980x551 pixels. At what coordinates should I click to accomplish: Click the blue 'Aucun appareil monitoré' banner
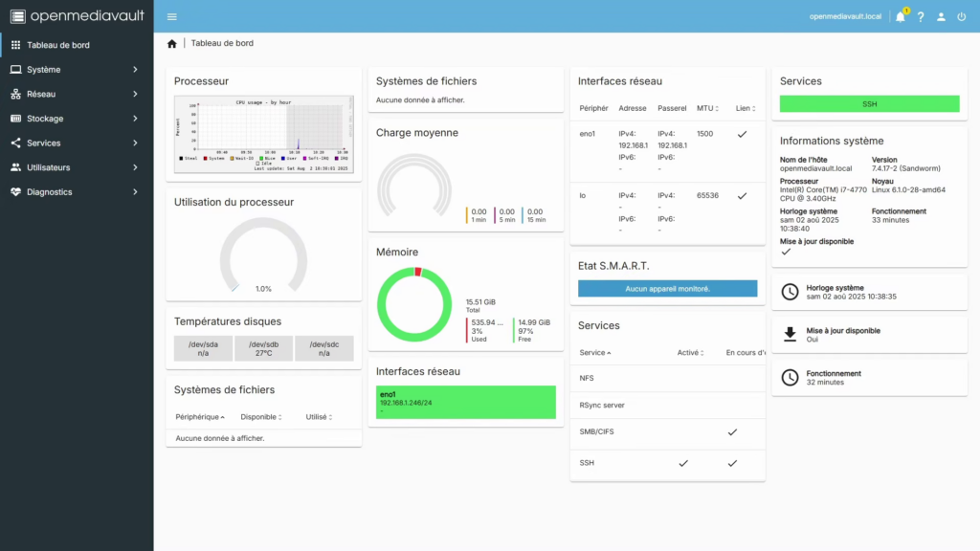[667, 288]
